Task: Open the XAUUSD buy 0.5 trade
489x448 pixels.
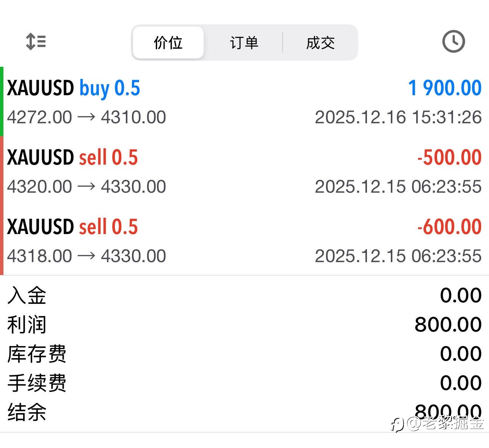Action: [74, 88]
